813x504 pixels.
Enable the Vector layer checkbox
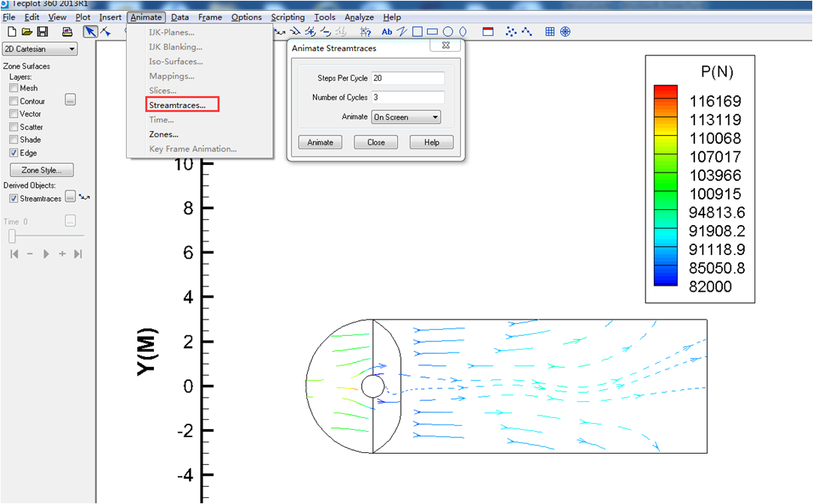(14, 114)
